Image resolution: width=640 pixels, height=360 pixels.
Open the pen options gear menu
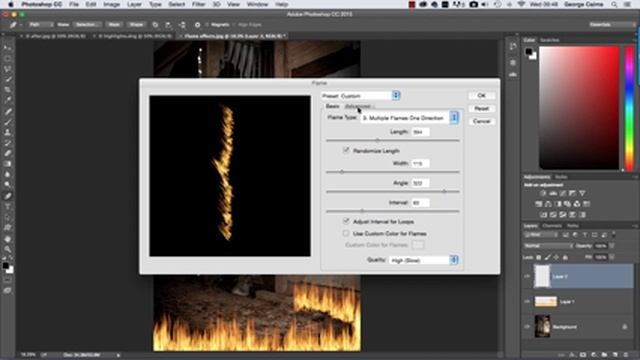coord(197,25)
